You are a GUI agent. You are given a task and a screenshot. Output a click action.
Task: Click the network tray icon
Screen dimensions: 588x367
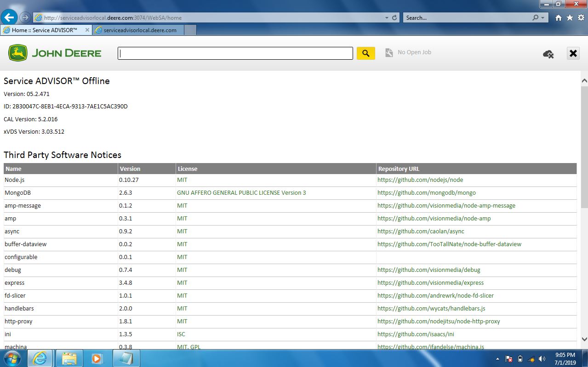tap(531, 359)
